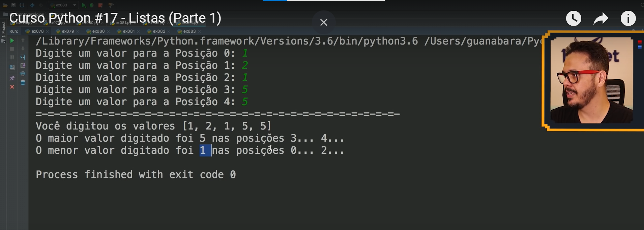Viewport: 644px width, 230px height.
Task: Toggle soft-wrap in the console gutter
Action: tap(23, 57)
